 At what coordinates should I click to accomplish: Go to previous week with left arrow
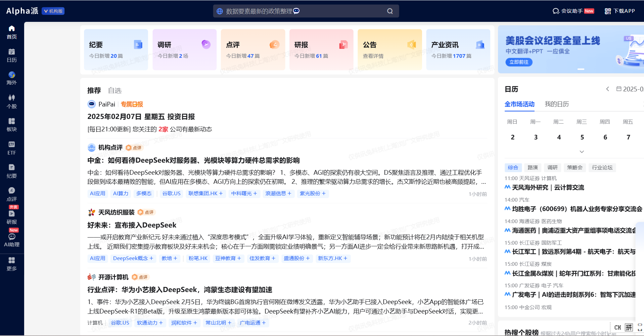click(607, 89)
